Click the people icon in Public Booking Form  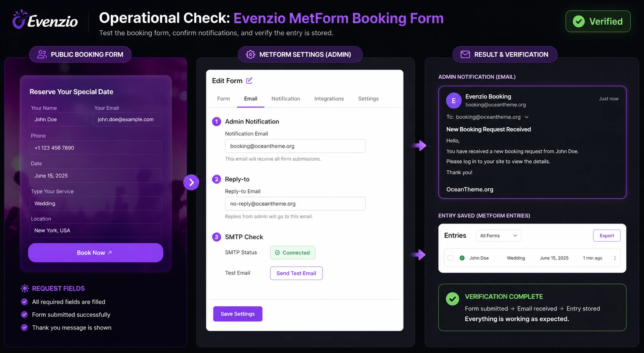click(42, 54)
